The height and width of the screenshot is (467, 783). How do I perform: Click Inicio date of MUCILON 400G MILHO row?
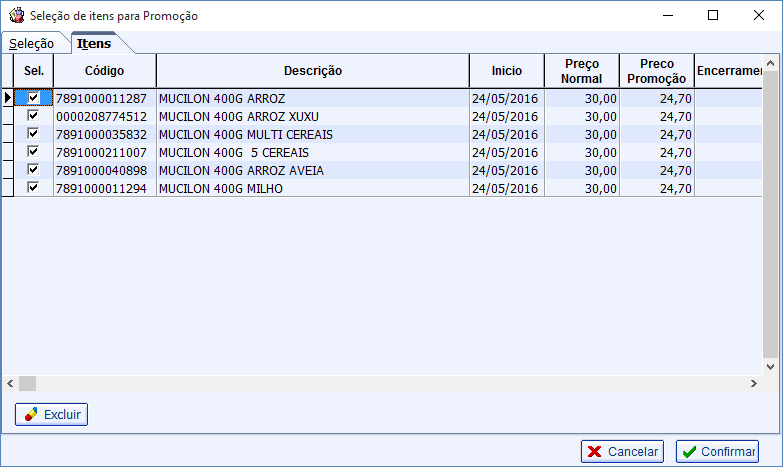(x=507, y=188)
